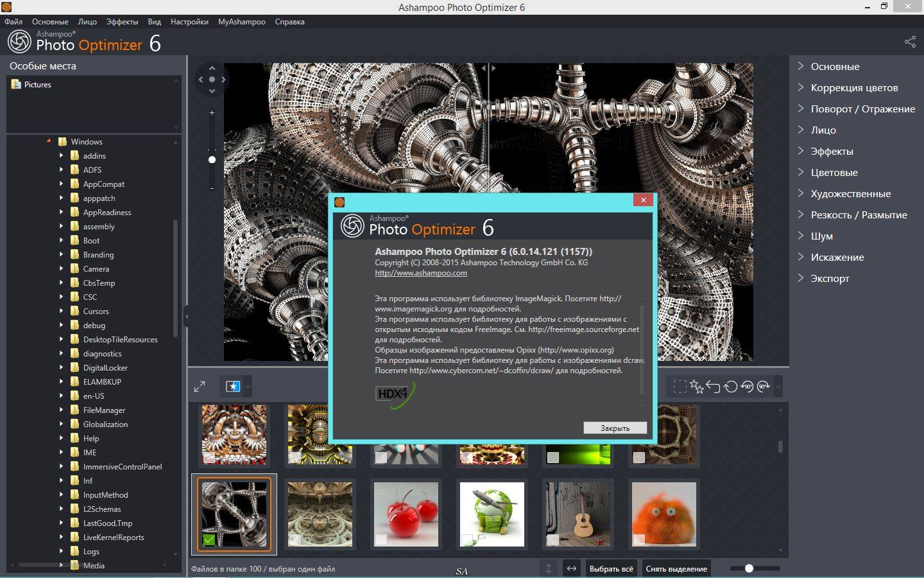Open the Вид menu
924x578 pixels.
(x=154, y=22)
